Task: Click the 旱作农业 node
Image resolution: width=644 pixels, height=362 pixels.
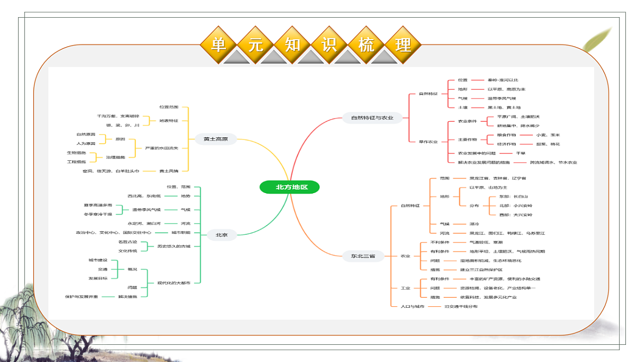Action: pos(428,142)
